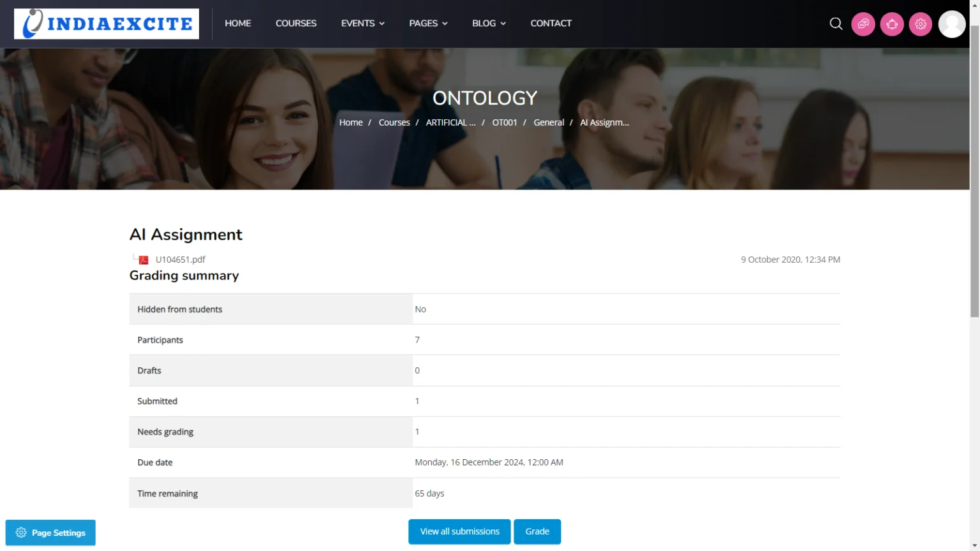Viewport: 980px width, 551px height.
Task: Follow the General breadcrumb link
Action: (549, 122)
